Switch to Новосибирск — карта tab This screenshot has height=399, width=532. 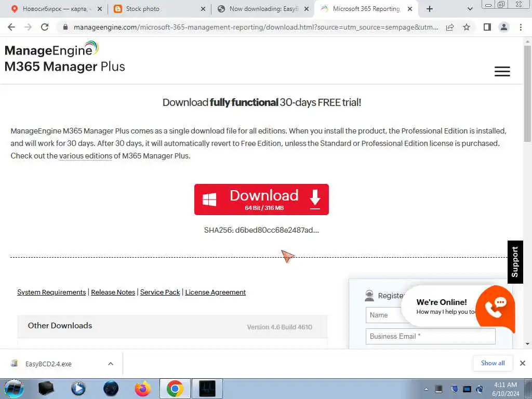(55, 9)
